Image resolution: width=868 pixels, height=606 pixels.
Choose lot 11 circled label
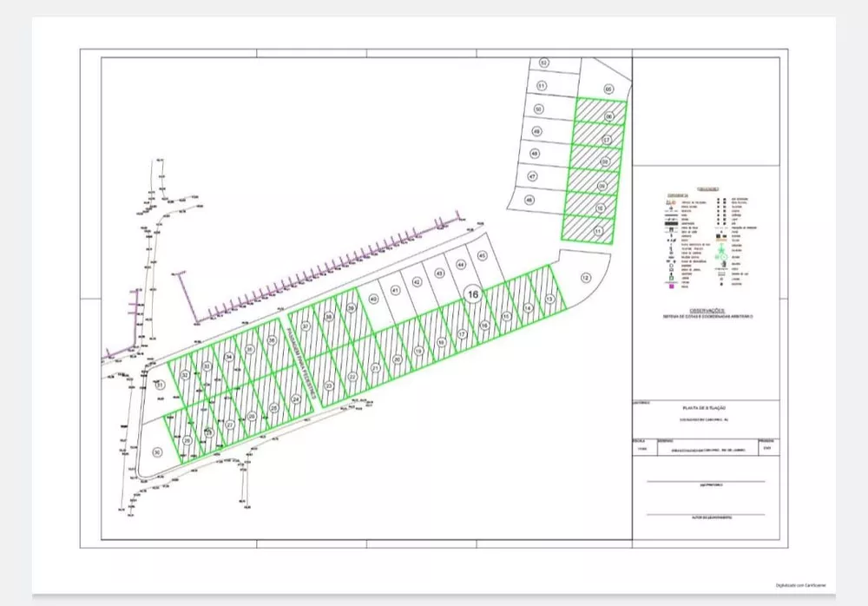point(598,231)
